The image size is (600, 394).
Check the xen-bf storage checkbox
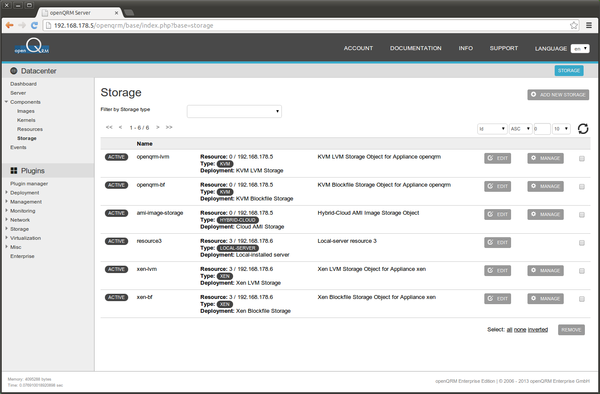(582, 299)
